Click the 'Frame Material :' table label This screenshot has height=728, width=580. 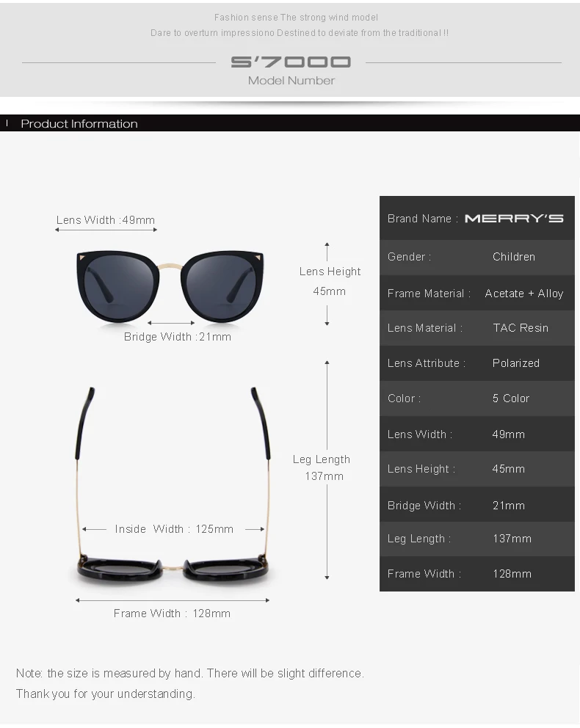point(429,294)
